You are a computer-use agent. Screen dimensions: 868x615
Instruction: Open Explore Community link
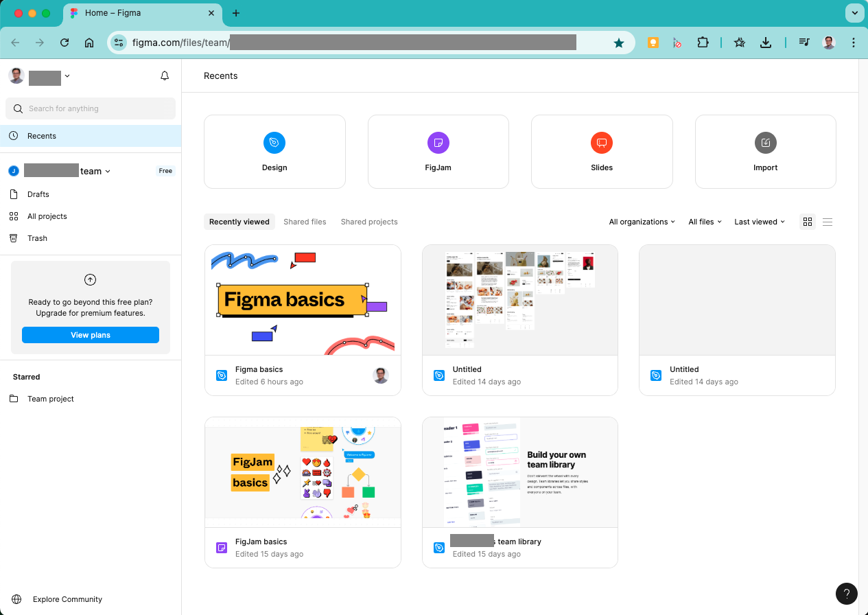coord(67,599)
